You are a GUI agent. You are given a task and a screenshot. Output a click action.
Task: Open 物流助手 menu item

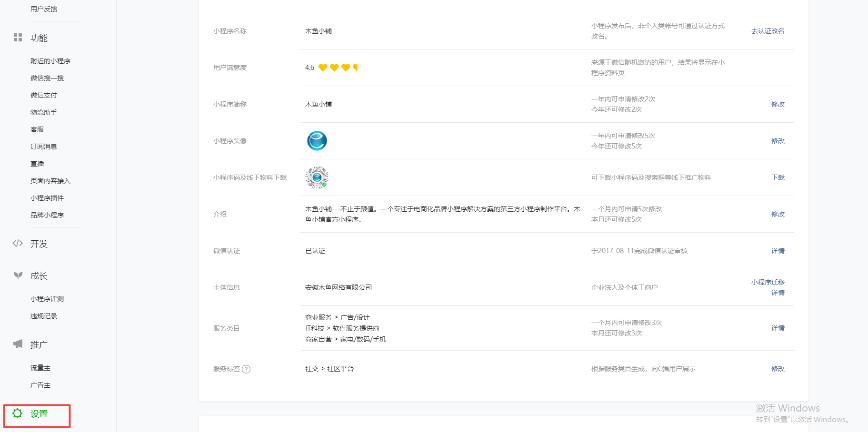(x=44, y=112)
